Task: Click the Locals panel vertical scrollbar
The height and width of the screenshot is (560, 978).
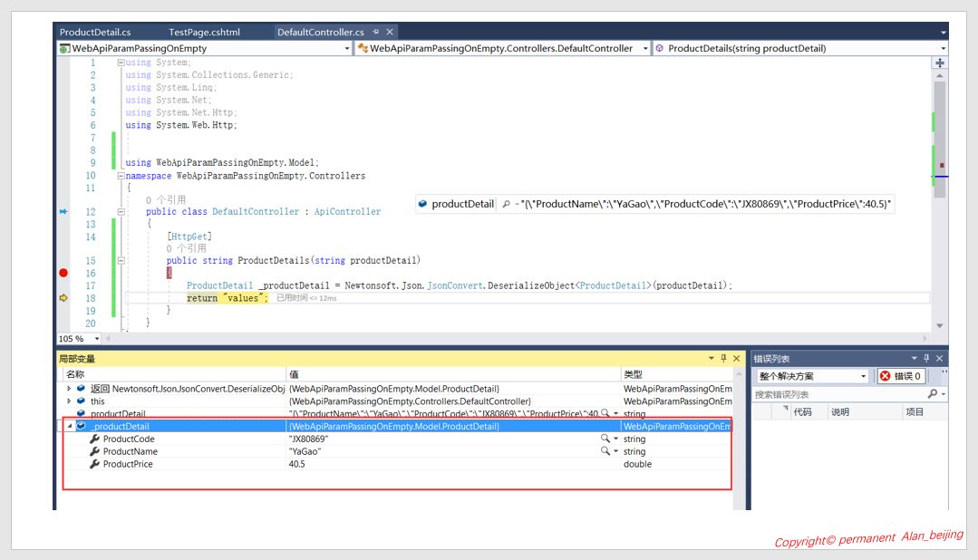Action: tap(739, 439)
